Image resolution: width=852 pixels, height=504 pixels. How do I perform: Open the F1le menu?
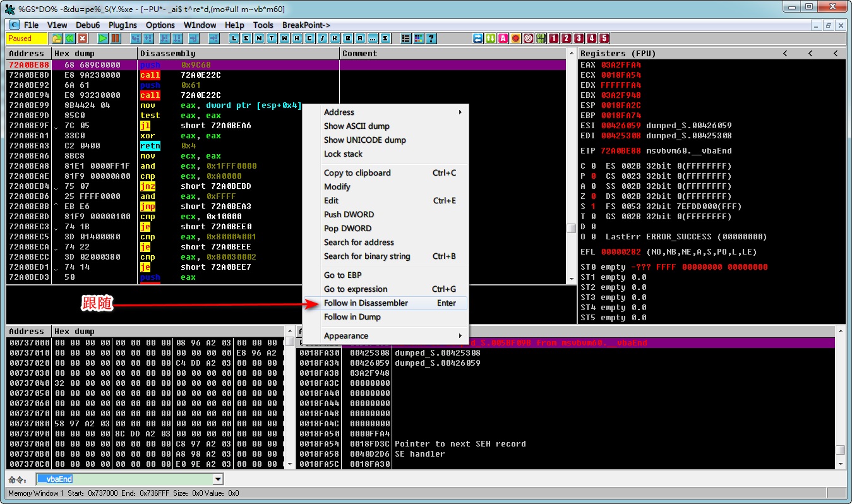tap(31, 25)
